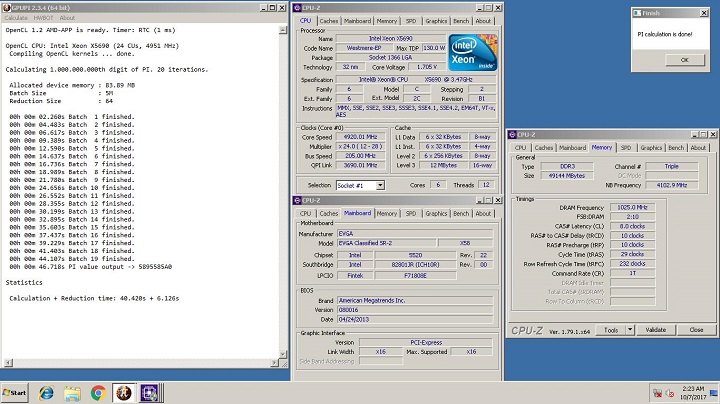Viewport: 720px width, 404px height.
Task: Launch Google Chrome from the taskbar
Action: coord(98,393)
